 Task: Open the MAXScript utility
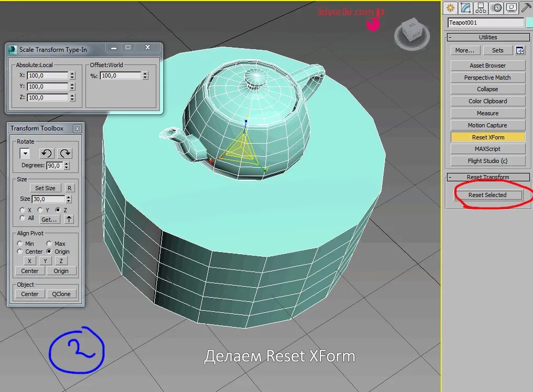point(488,149)
